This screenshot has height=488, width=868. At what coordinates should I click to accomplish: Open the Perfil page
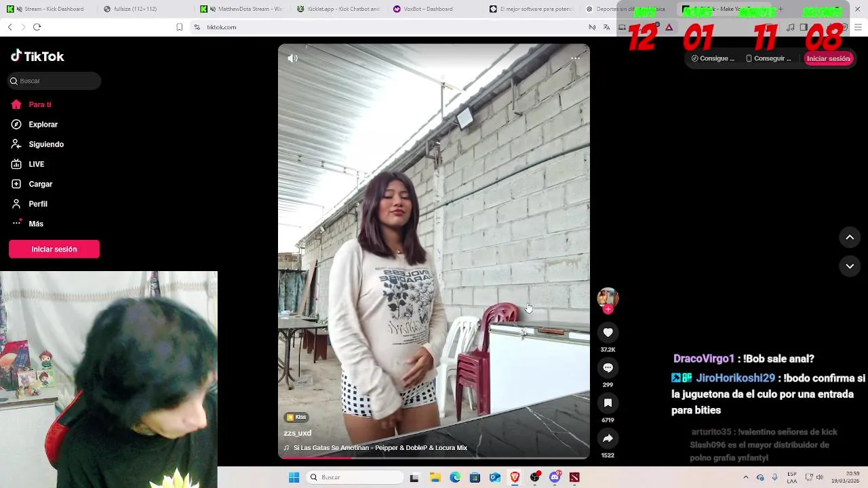(x=29, y=204)
